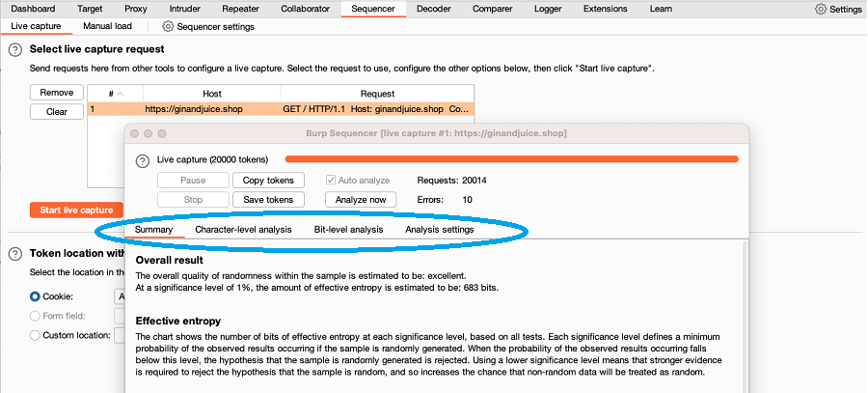Switch to Character-level analysis tab
The width and height of the screenshot is (868, 393).
(243, 230)
